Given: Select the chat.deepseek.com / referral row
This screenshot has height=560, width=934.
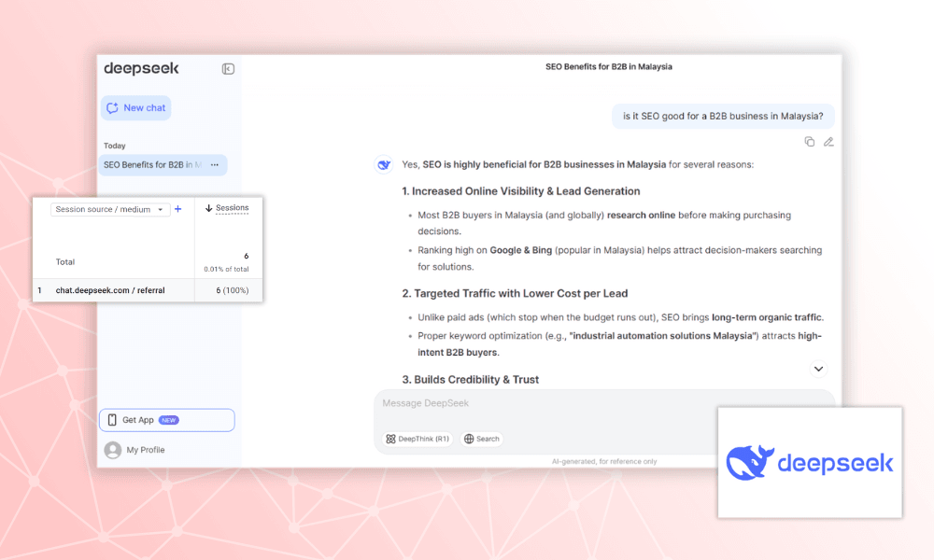Looking at the screenshot, I should [110, 290].
